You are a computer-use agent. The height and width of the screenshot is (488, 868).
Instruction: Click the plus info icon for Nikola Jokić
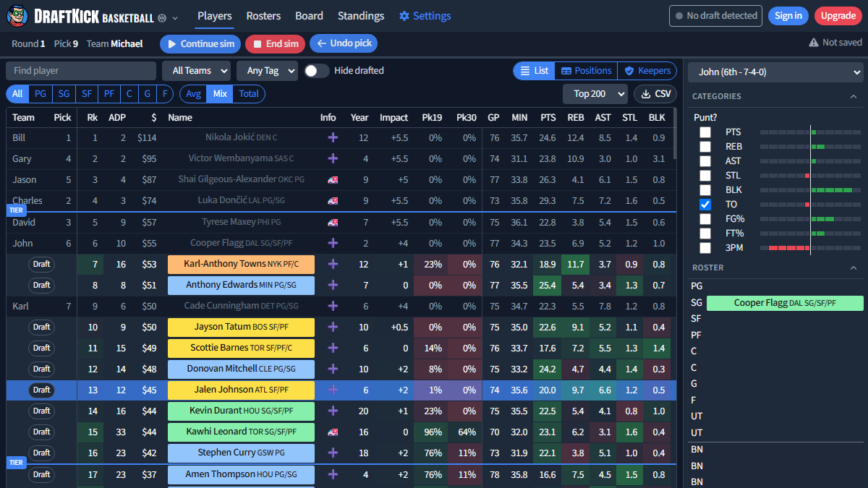pyautogui.click(x=333, y=137)
